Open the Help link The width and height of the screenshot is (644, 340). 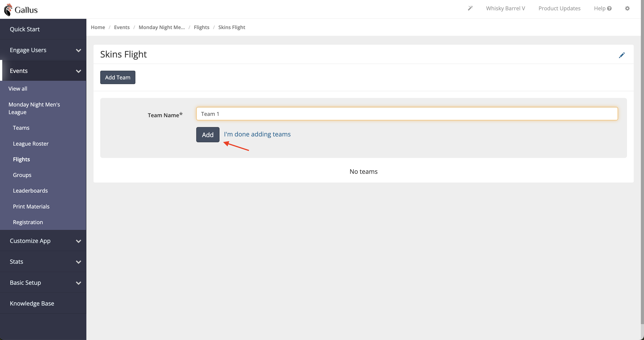[603, 8]
